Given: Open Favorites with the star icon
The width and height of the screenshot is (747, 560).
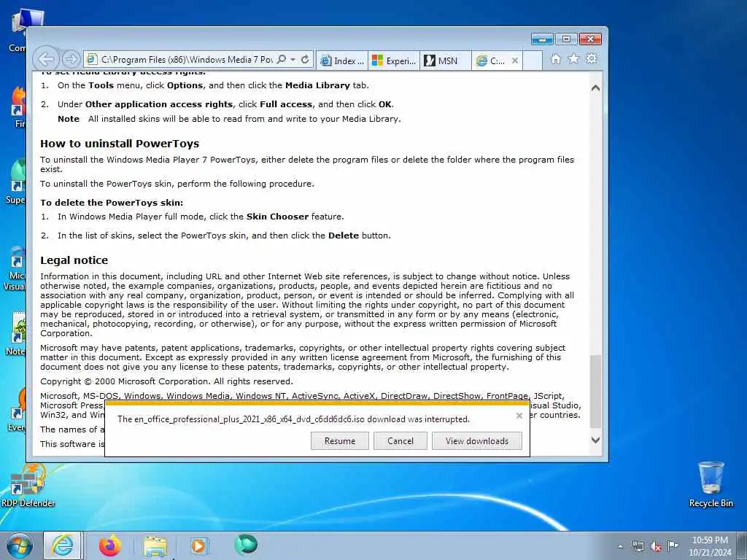Looking at the screenshot, I should click(x=573, y=59).
